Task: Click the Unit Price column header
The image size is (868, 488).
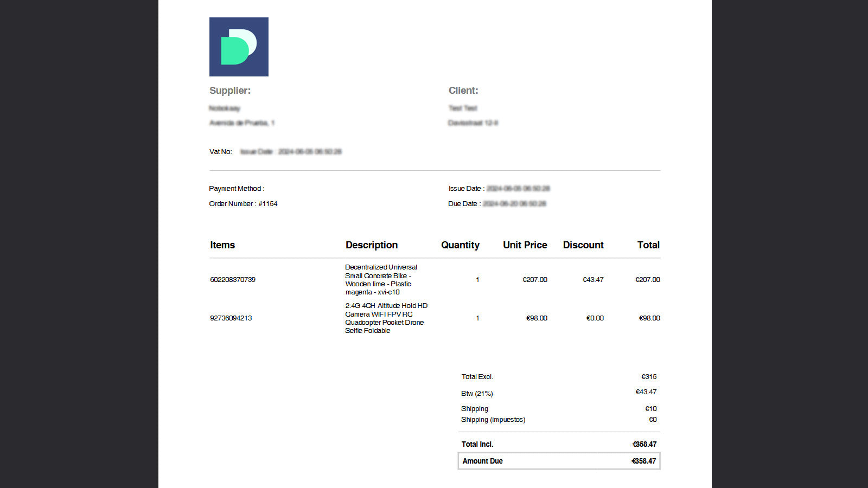Action: [x=525, y=245]
